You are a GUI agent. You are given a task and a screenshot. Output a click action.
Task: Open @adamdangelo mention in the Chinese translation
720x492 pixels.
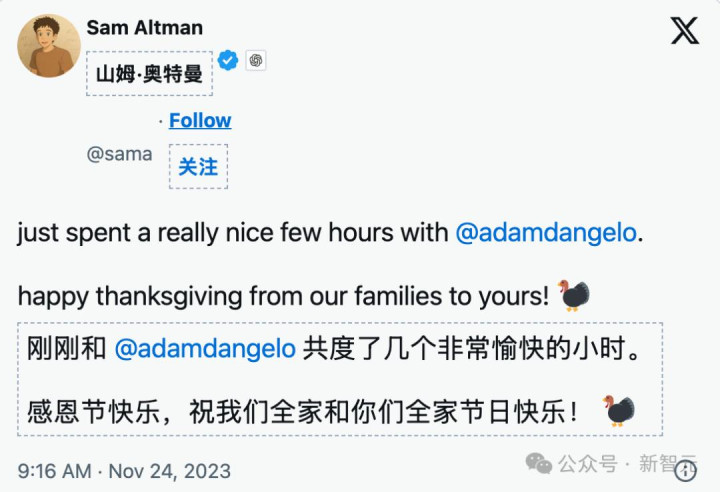(x=205, y=349)
